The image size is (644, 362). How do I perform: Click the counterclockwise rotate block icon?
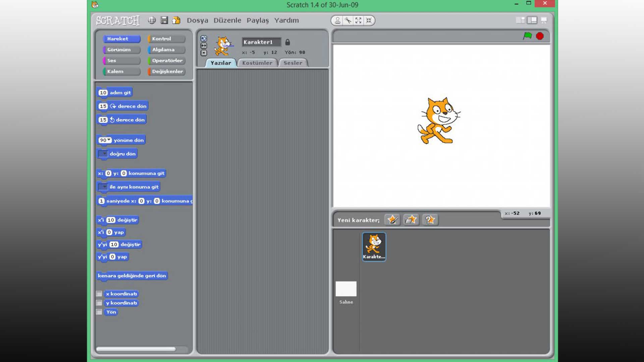click(112, 120)
